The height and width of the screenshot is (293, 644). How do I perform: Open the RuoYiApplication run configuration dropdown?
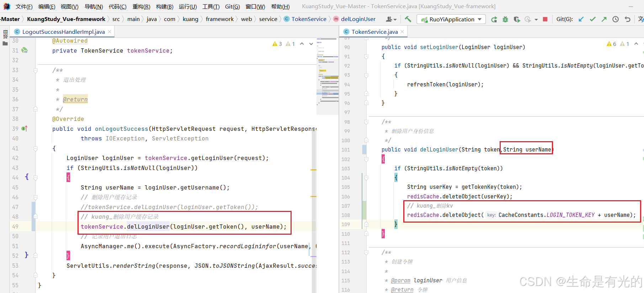[x=451, y=19]
